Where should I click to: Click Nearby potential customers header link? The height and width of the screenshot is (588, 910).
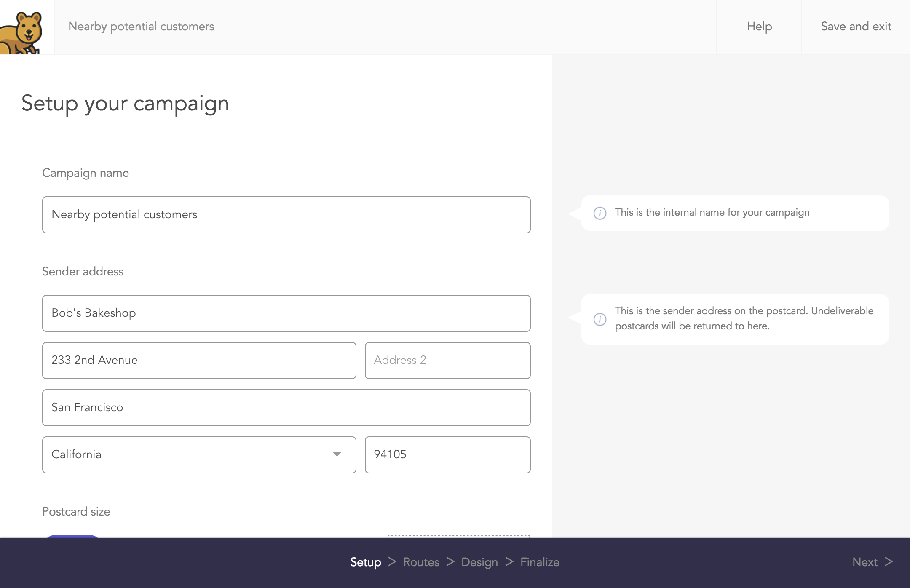point(141,27)
